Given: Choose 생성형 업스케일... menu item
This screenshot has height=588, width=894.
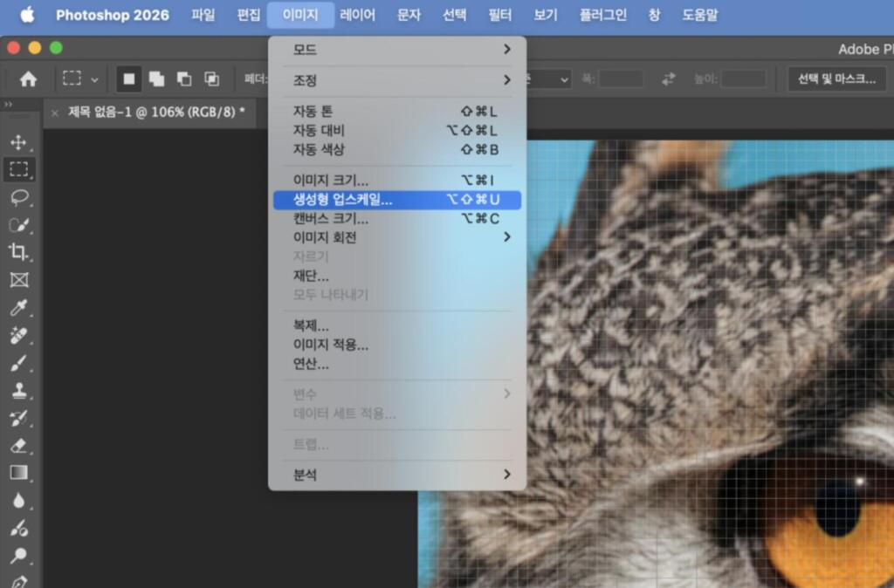Looking at the screenshot, I should [x=396, y=200].
